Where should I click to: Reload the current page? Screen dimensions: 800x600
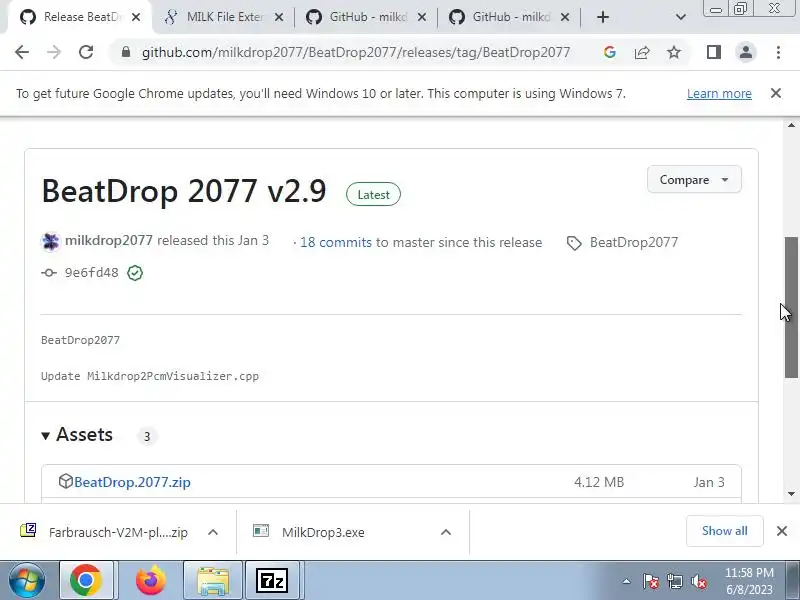coord(86,52)
